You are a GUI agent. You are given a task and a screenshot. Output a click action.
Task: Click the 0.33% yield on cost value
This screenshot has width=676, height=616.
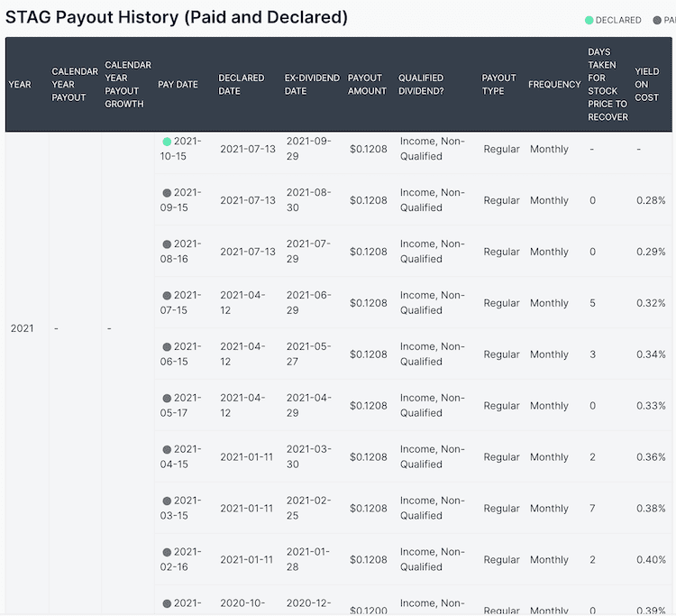[651, 406]
